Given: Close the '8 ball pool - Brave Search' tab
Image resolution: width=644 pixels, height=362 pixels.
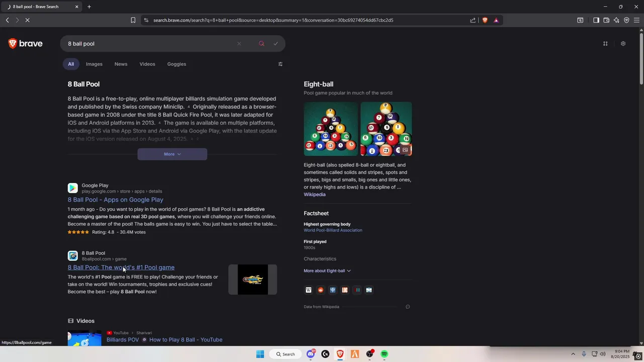Looking at the screenshot, I should click(76, 7).
